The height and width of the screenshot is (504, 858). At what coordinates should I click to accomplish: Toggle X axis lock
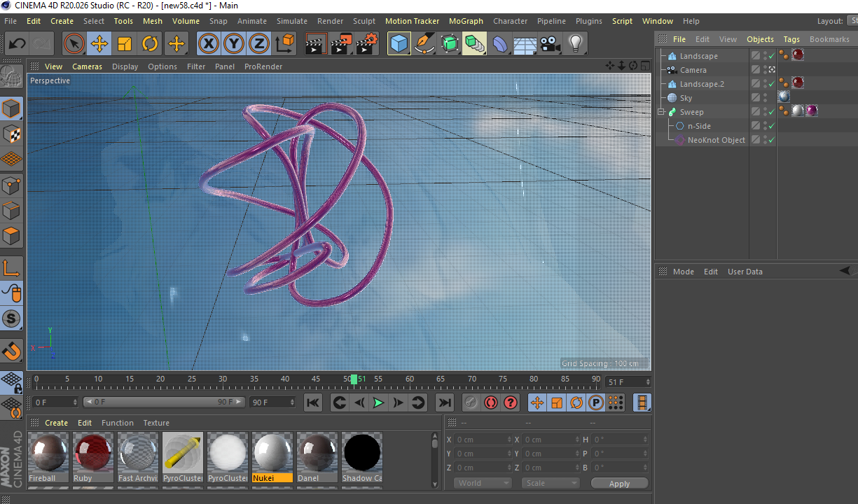[x=209, y=44]
